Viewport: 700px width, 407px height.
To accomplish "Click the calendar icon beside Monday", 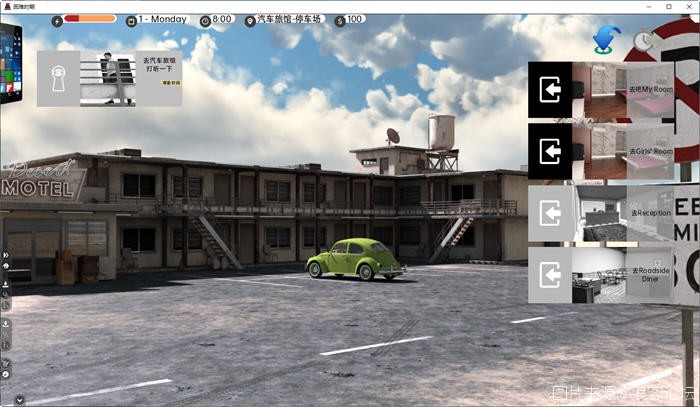I will pos(133,19).
